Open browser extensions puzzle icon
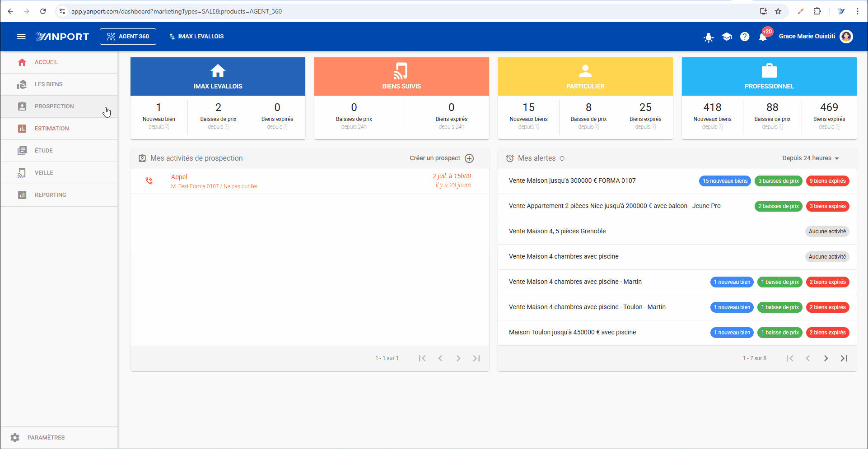 pyautogui.click(x=817, y=11)
